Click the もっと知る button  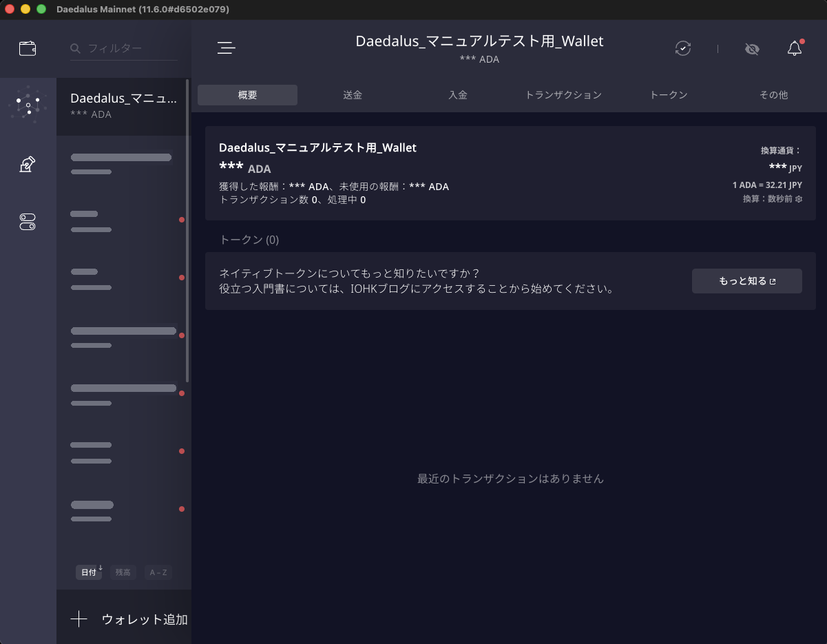747,281
